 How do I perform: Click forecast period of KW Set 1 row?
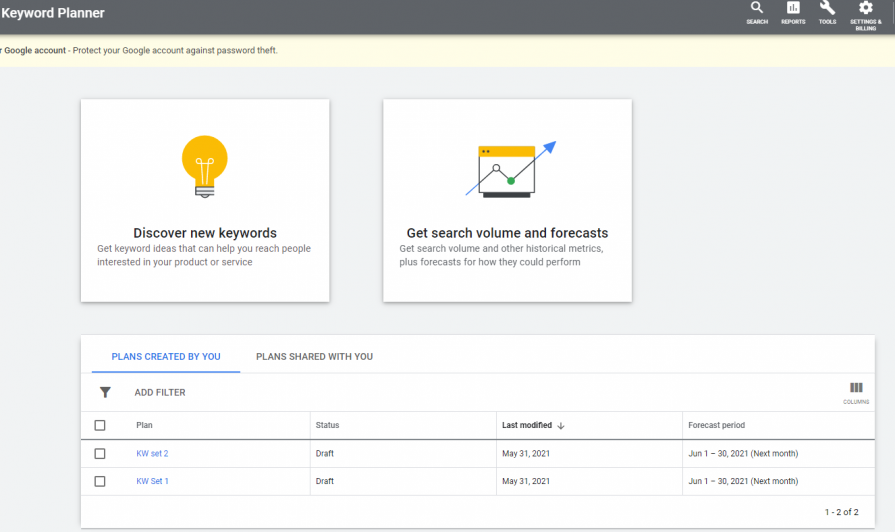743,481
